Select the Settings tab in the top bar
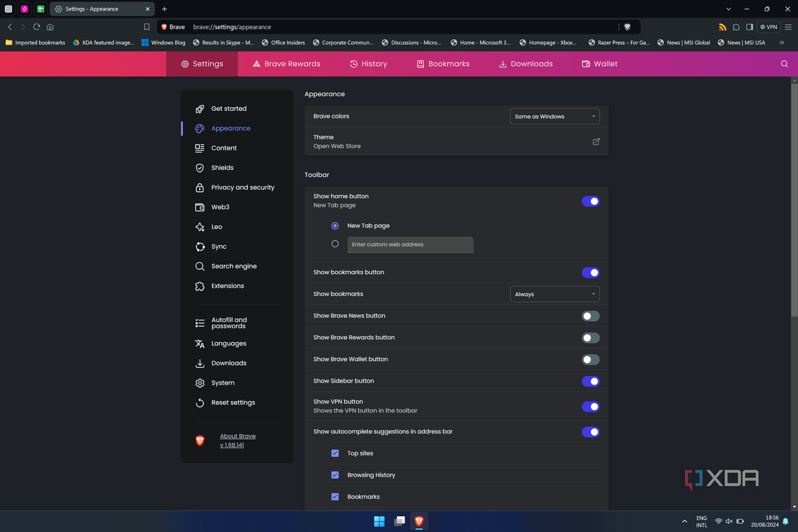 [x=202, y=64]
